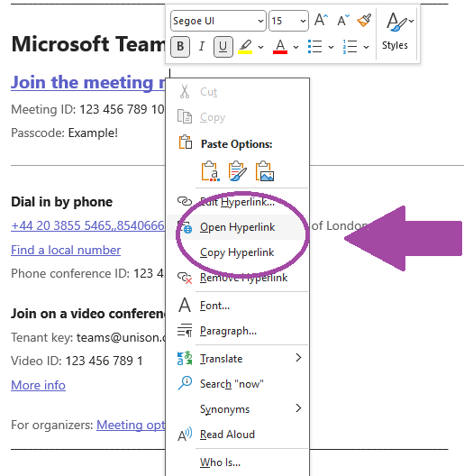Open the Font dialog from context menu
Image resolution: width=464 pixels, height=476 pixels.
point(237,305)
